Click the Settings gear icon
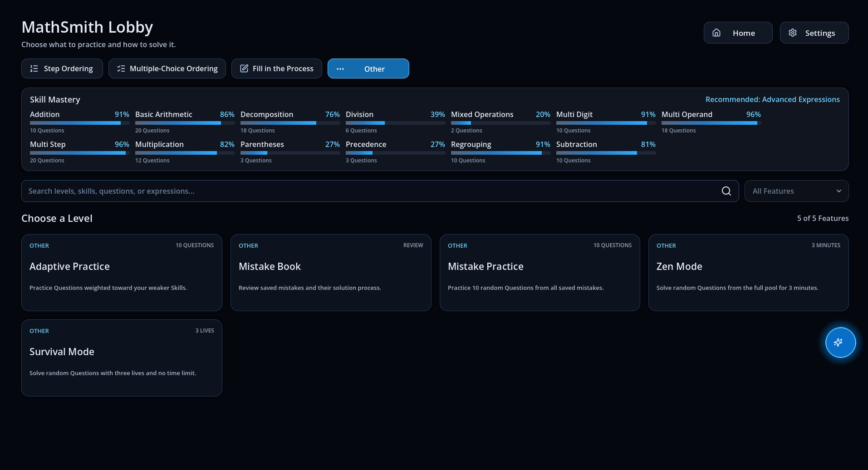Image resolution: width=868 pixels, height=470 pixels. tap(793, 33)
